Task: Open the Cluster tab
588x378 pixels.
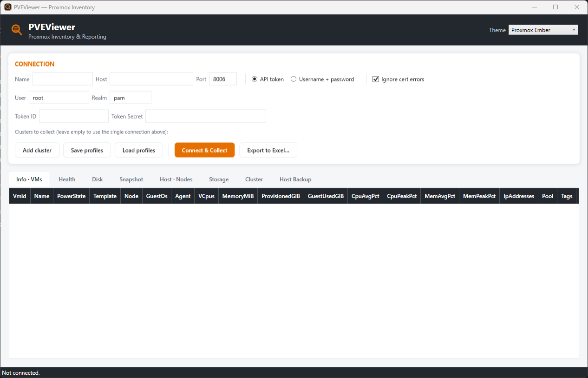Action: (254, 179)
